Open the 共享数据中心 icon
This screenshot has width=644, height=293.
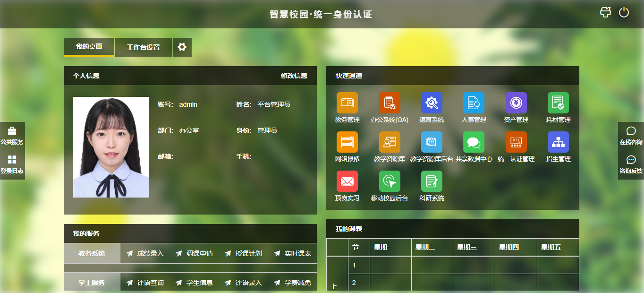[473, 142]
